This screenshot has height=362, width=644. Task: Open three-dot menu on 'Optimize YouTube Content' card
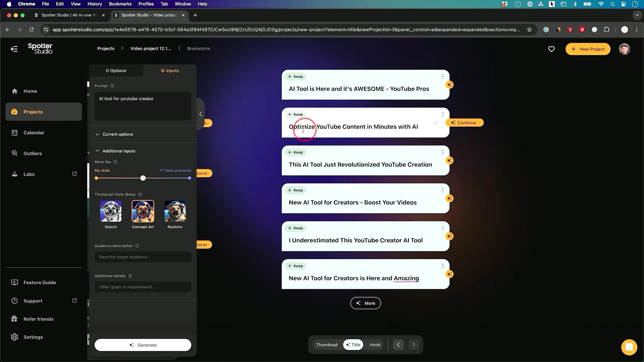(443, 114)
